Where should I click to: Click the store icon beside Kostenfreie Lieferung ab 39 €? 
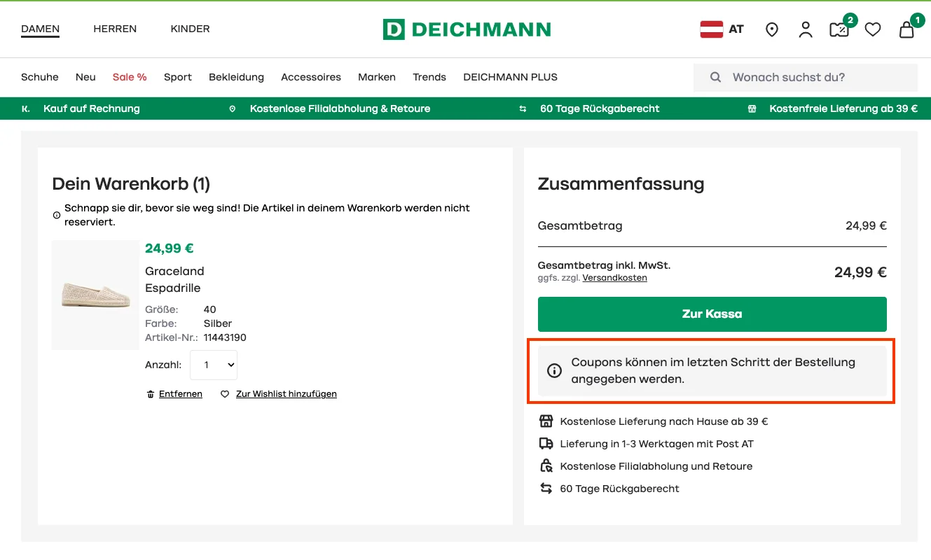752,108
